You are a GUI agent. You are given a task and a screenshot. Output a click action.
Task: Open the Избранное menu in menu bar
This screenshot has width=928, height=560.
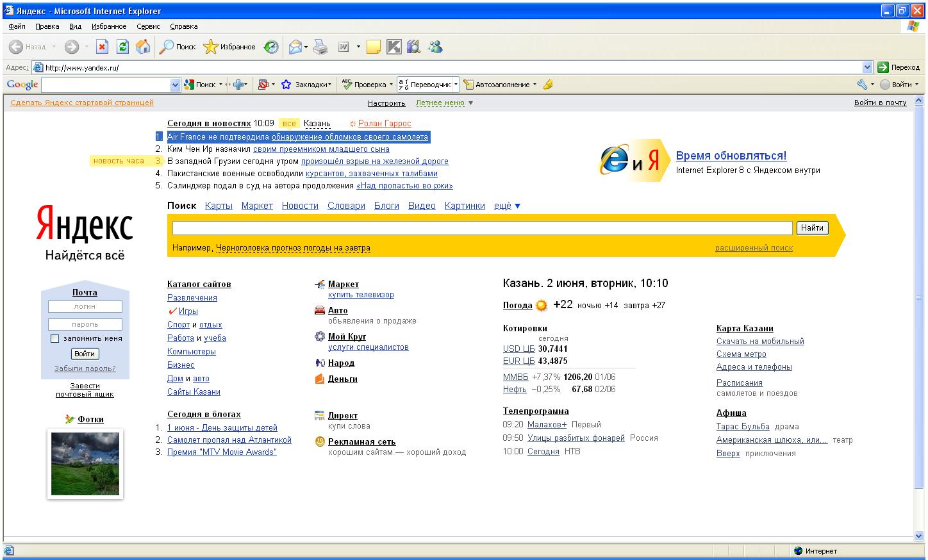[x=109, y=26]
